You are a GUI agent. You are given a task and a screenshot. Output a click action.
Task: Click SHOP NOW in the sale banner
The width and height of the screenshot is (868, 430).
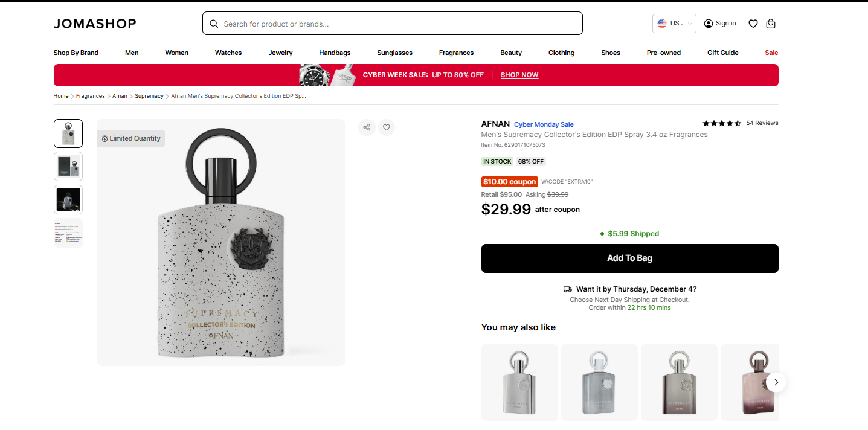click(x=519, y=75)
